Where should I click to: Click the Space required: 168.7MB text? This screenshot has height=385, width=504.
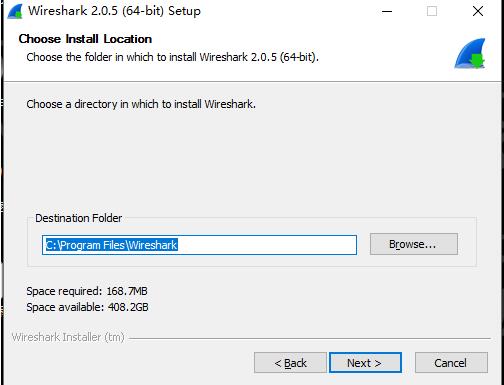click(87, 291)
